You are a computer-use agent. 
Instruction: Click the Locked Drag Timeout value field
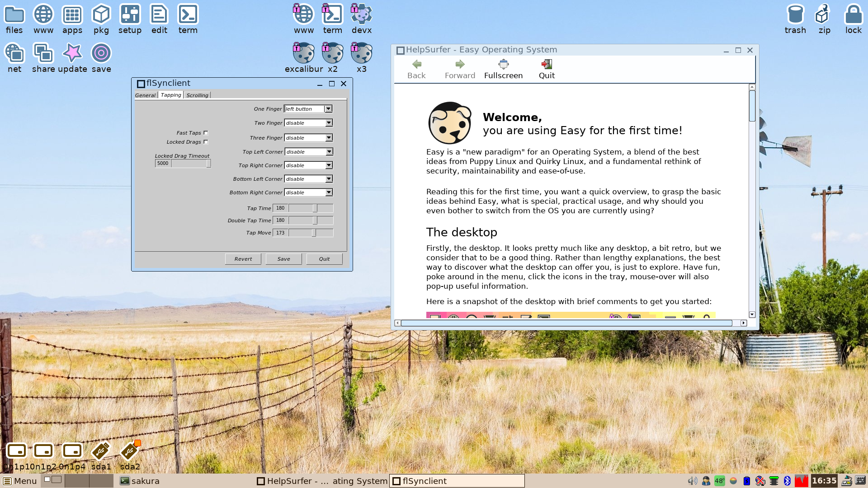tap(163, 164)
